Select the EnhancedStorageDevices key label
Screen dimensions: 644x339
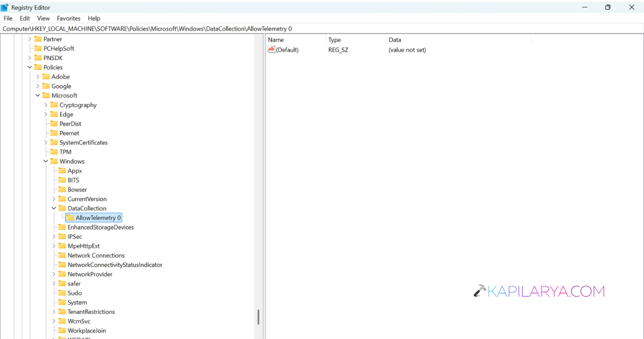pyautogui.click(x=101, y=227)
